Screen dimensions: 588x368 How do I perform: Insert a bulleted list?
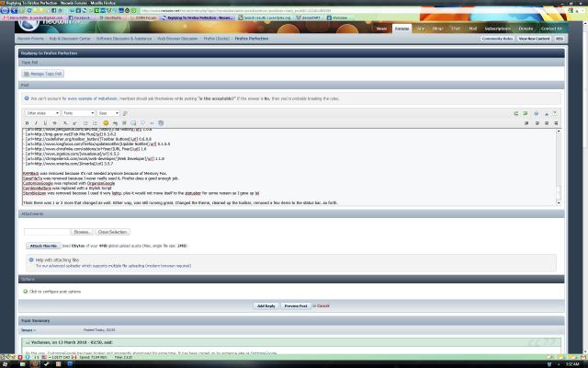(85, 123)
